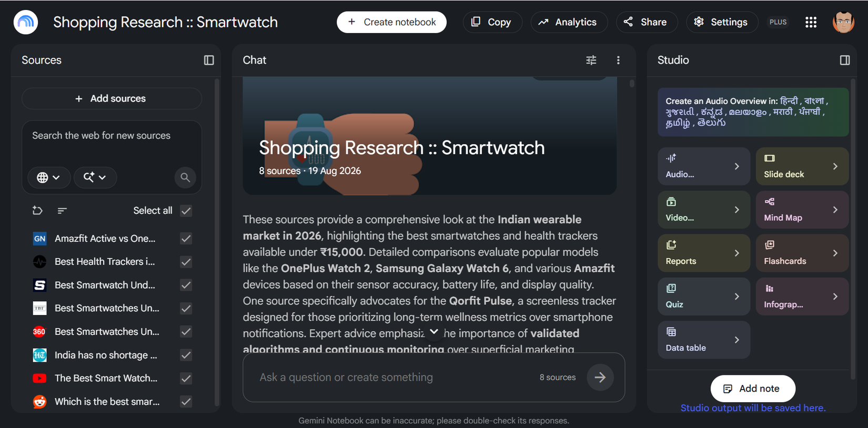Expand Data table options chevron
Screen dimensions: 868x428
[x=737, y=340]
